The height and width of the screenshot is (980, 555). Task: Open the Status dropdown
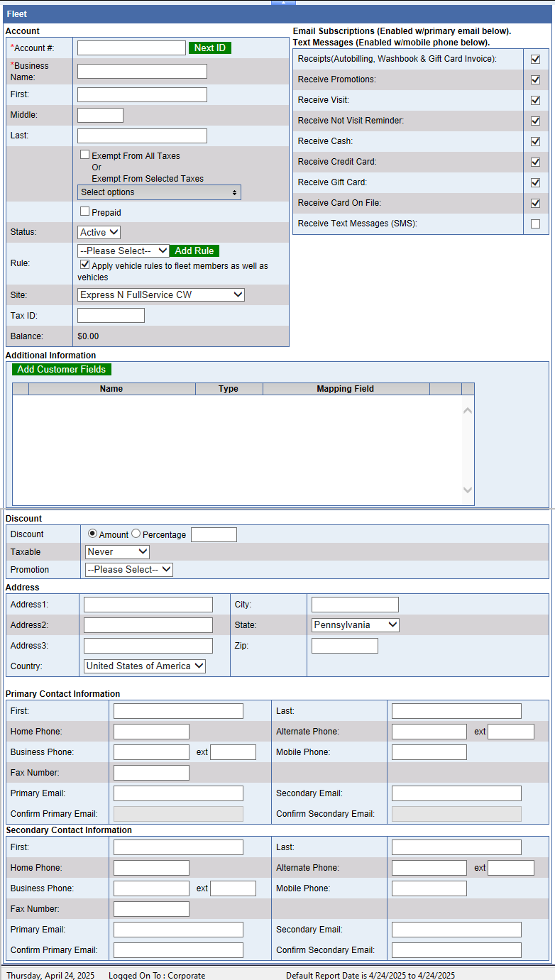99,232
